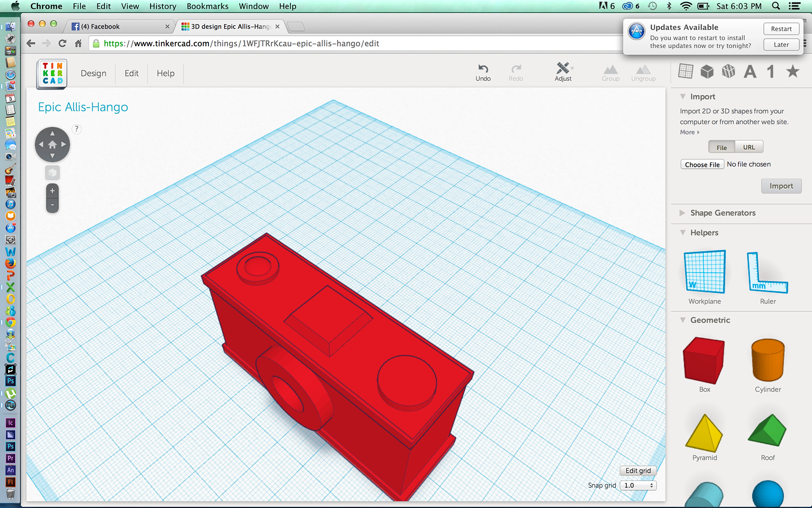Rotate view right with navigator arrow
The height and width of the screenshot is (508, 812).
[64, 144]
